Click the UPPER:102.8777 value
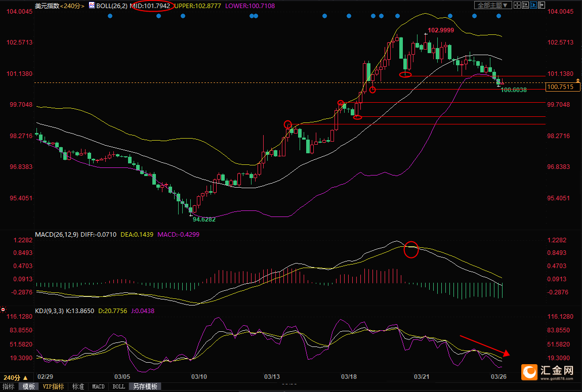Screen dimensions: 582x392 [x=197, y=6]
